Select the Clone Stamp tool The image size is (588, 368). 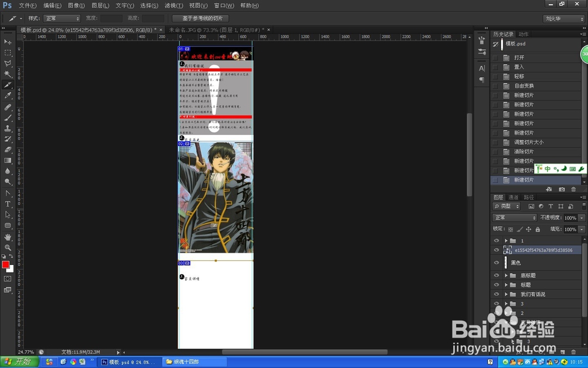click(x=8, y=128)
